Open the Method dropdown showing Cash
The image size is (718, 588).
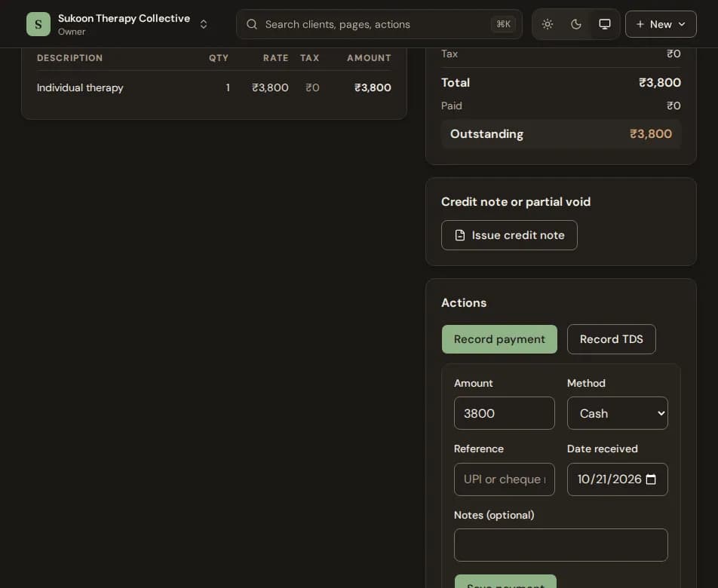click(617, 413)
